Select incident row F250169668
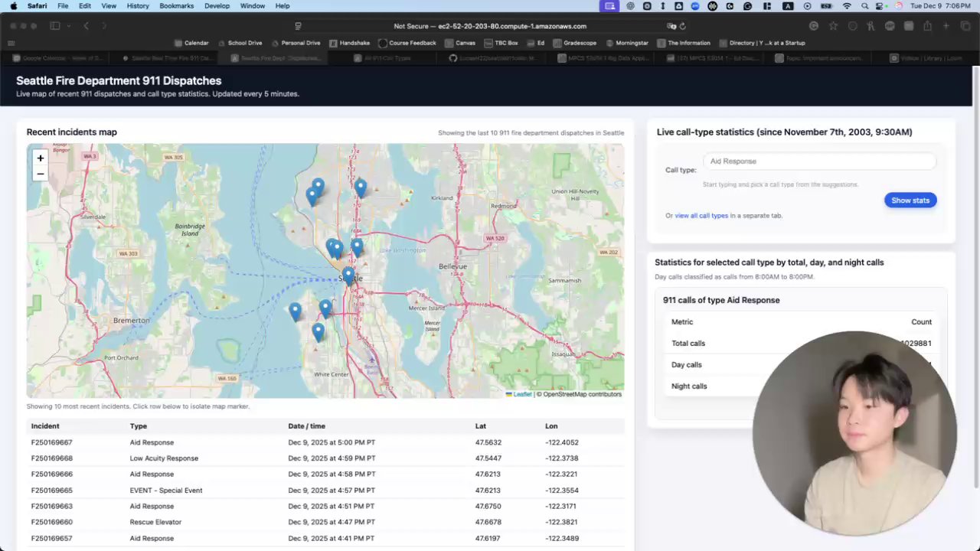 pos(325,458)
